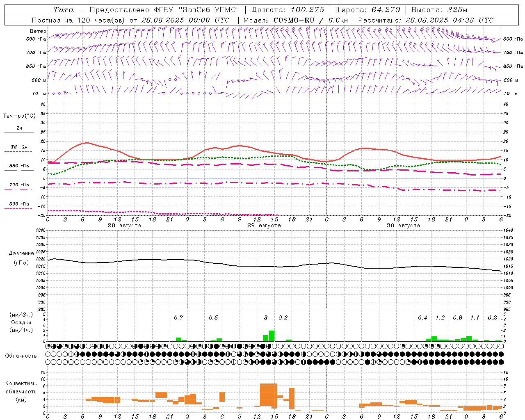Click the "1040" label on left pressure axis
Image resolution: width=525 pixels, height=420 pixels.
pos(40,231)
